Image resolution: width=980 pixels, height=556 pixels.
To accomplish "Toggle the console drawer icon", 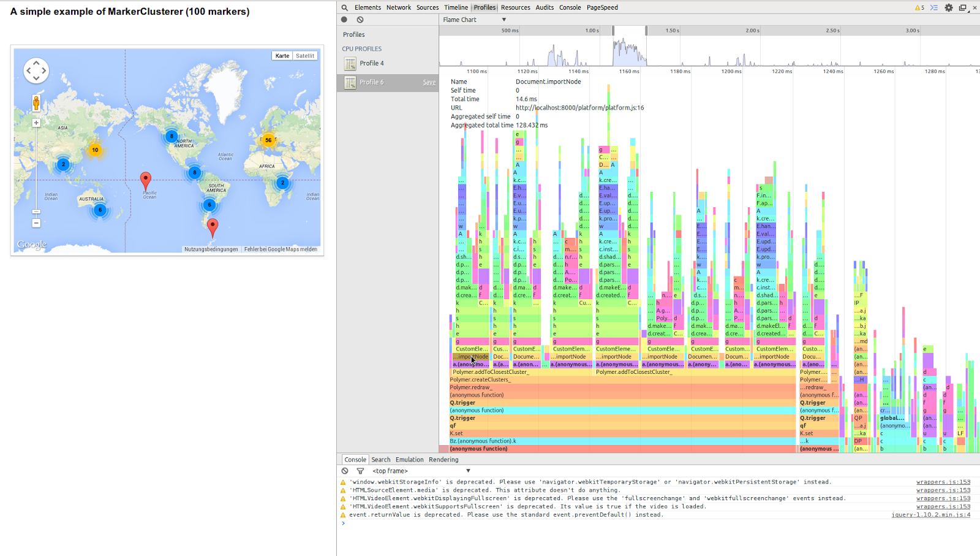I will coord(934,8).
